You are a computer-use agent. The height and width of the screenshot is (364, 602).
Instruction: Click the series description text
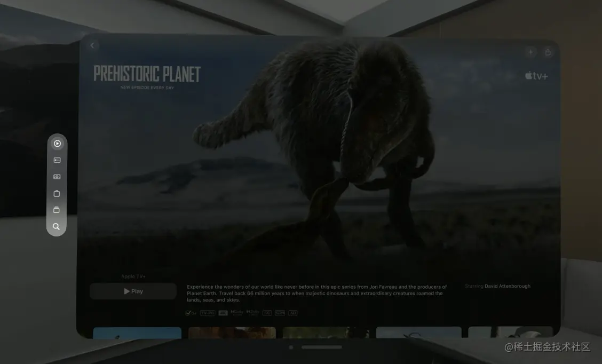[316, 294]
